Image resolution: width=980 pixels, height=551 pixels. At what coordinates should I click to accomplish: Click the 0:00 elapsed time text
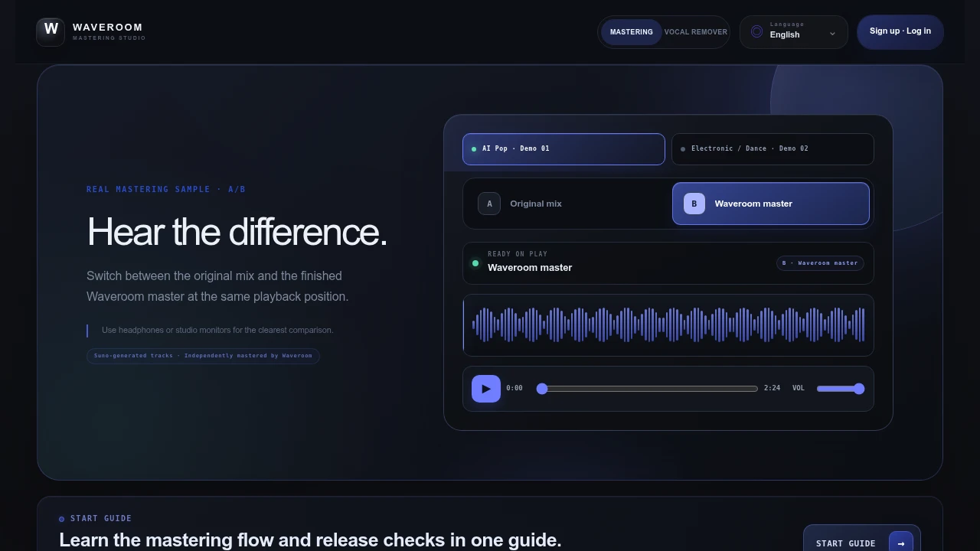click(x=514, y=388)
